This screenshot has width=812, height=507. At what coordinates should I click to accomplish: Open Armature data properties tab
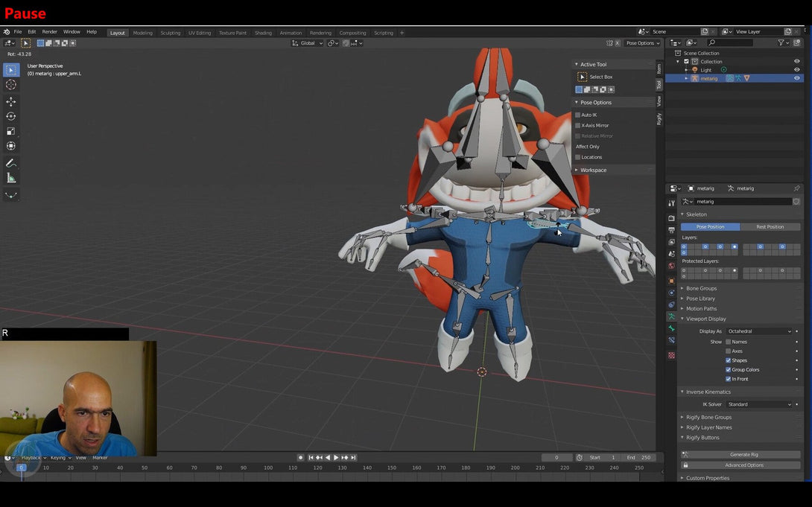pos(672,316)
